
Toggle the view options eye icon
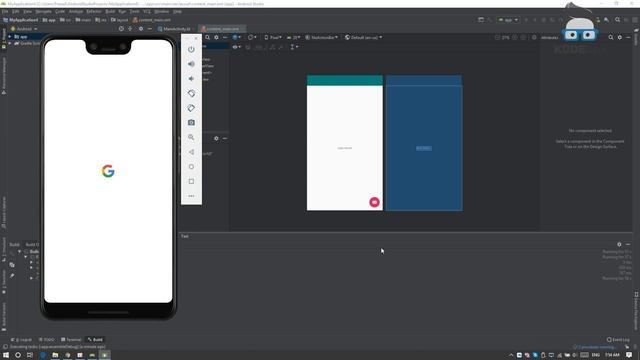tap(236, 47)
